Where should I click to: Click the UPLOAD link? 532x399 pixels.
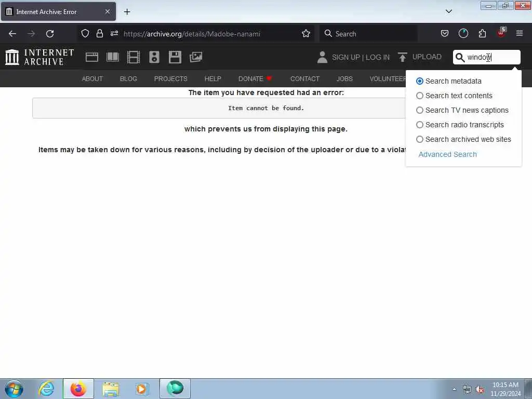pos(427,57)
